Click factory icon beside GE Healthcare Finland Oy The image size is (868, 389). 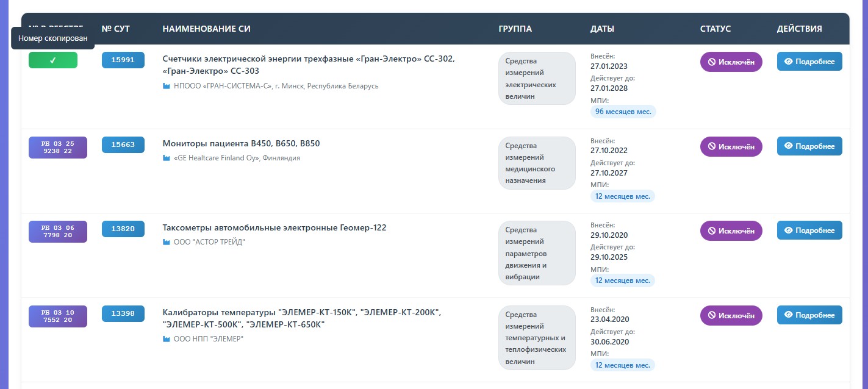tap(166, 158)
